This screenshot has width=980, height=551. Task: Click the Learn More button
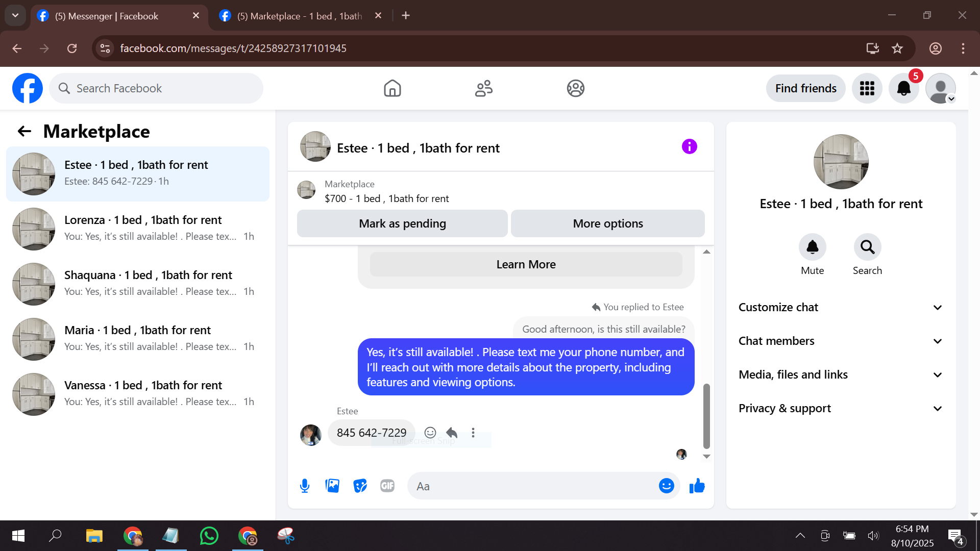(x=526, y=264)
